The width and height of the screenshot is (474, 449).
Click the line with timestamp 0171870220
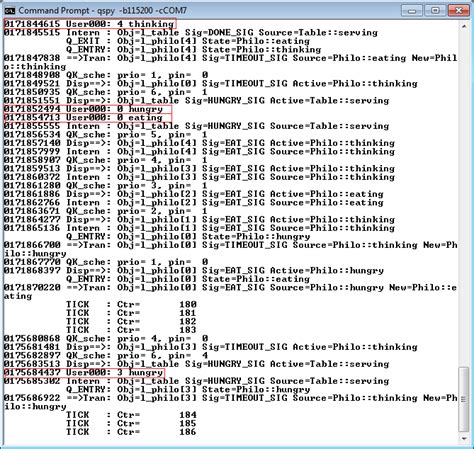230,292
